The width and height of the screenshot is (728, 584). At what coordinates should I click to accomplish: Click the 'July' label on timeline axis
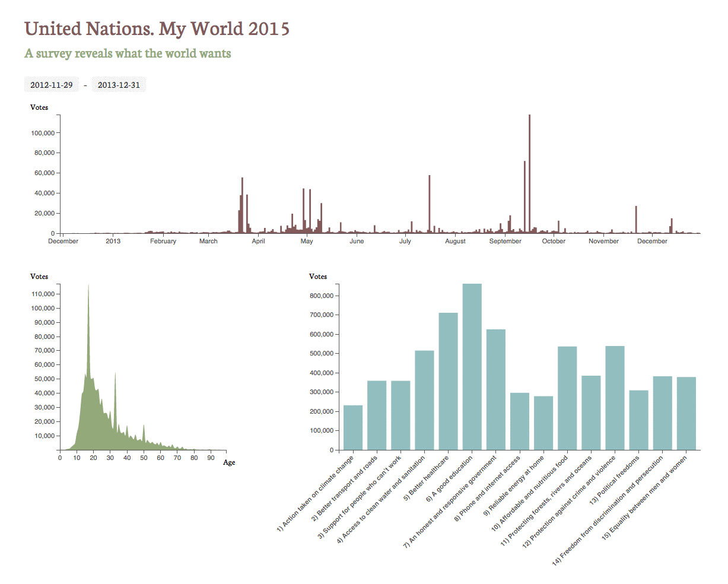tap(405, 241)
